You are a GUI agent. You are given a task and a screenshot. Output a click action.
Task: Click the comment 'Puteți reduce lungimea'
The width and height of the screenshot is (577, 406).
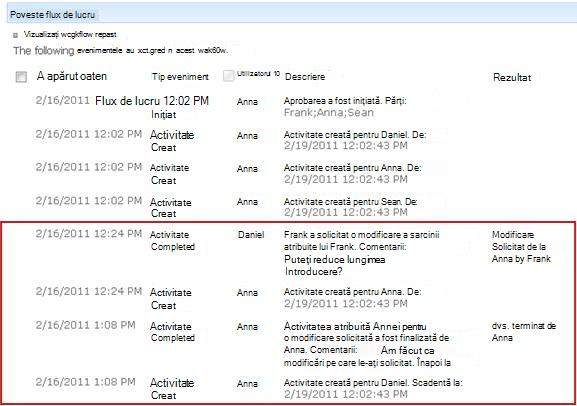tap(334, 260)
